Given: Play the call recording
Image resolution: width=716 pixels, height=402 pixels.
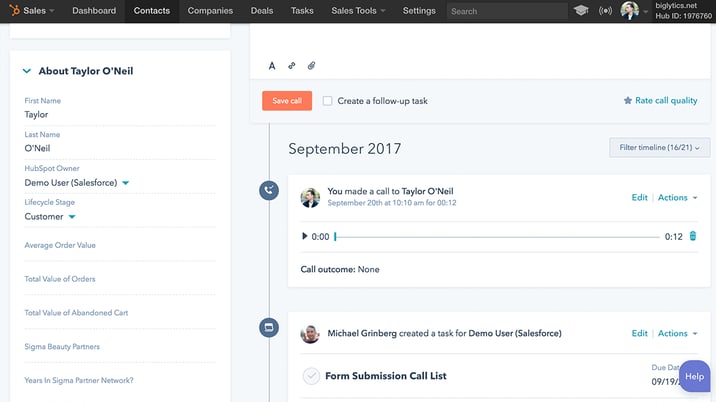Looking at the screenshot, I should click(x=304, y=236).
